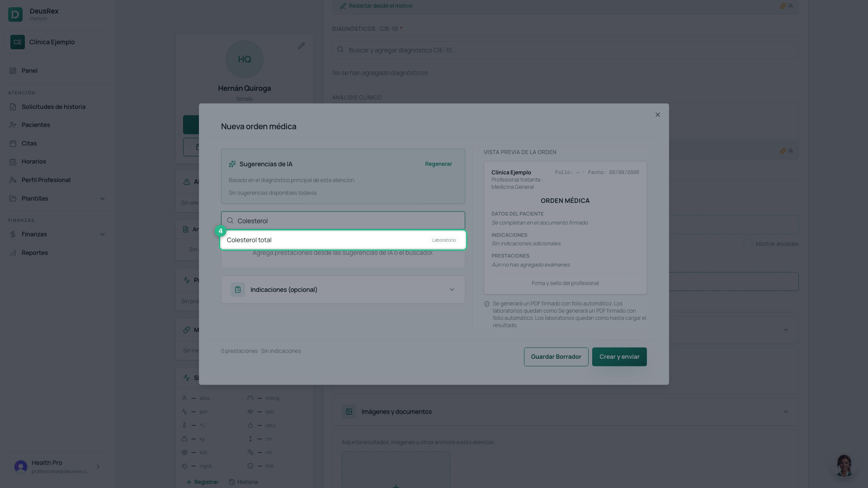Click the DeusRex logo icon
Viewport: 868px width, 488px height.
[x=15, y=14]
